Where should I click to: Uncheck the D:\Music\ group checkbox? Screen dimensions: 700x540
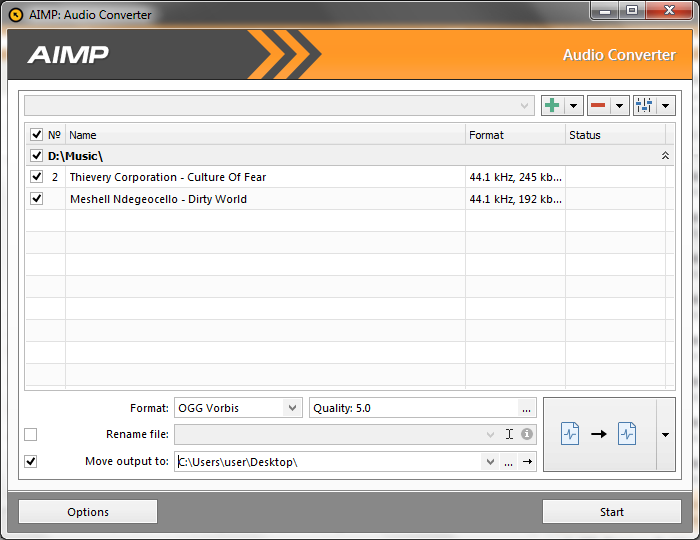click(x=36, y=156)
